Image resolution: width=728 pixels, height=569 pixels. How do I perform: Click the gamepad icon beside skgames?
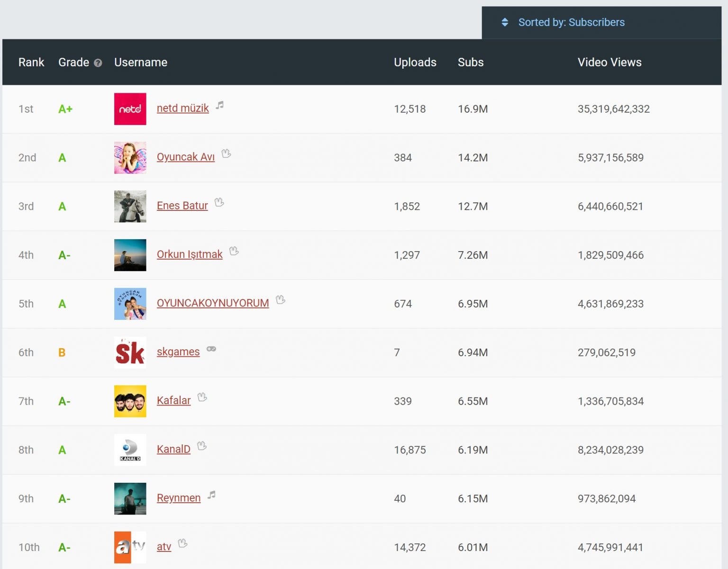click(x=211, y=349)
